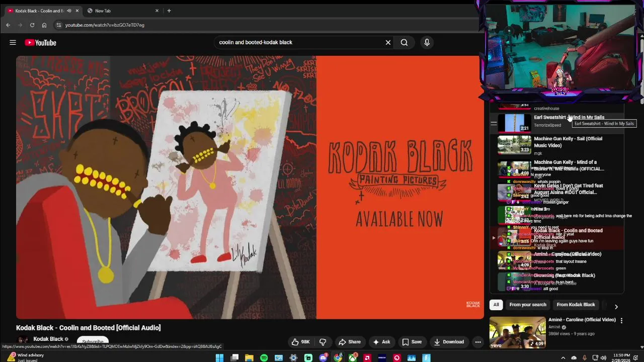
Task: Like the video with thumbs up
Action: [x=300, y=342]
